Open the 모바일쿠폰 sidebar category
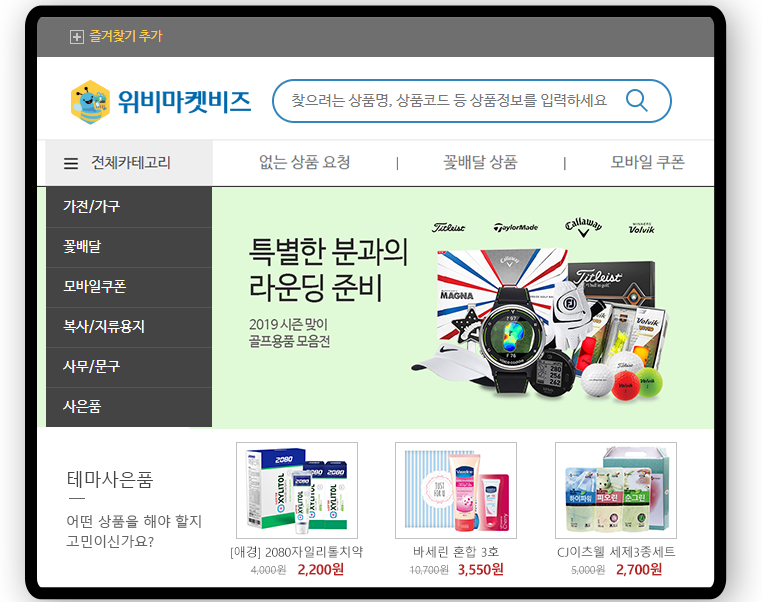 [129, 287]
